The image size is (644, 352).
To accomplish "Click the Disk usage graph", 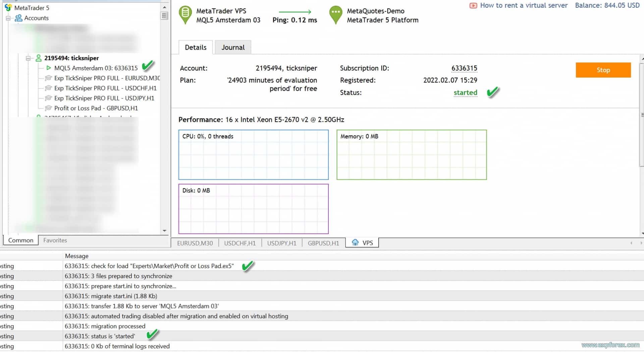I will click(253, 209).
